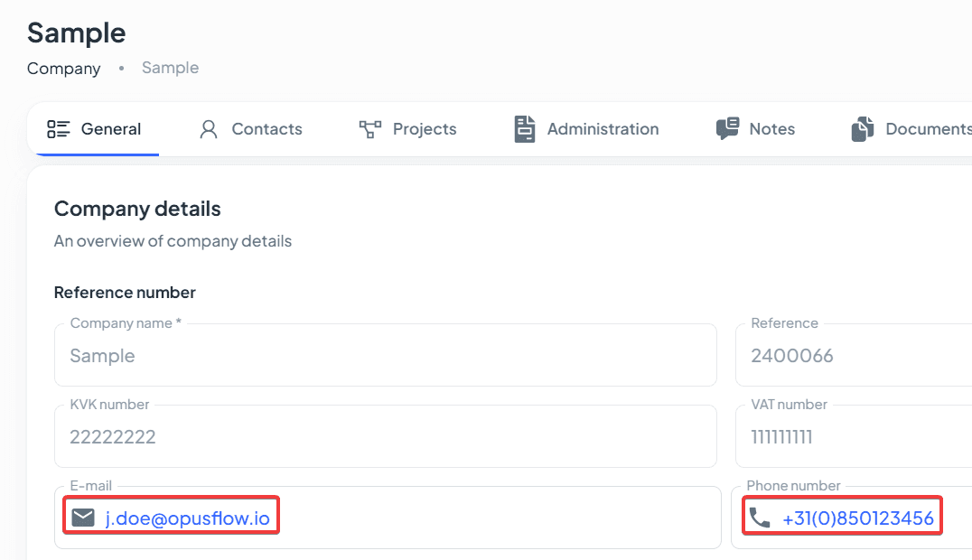Image resolution: width=972 pixels, height=560 pixels.
Task: Open the Documents tab label
Action: click(928, 129)
